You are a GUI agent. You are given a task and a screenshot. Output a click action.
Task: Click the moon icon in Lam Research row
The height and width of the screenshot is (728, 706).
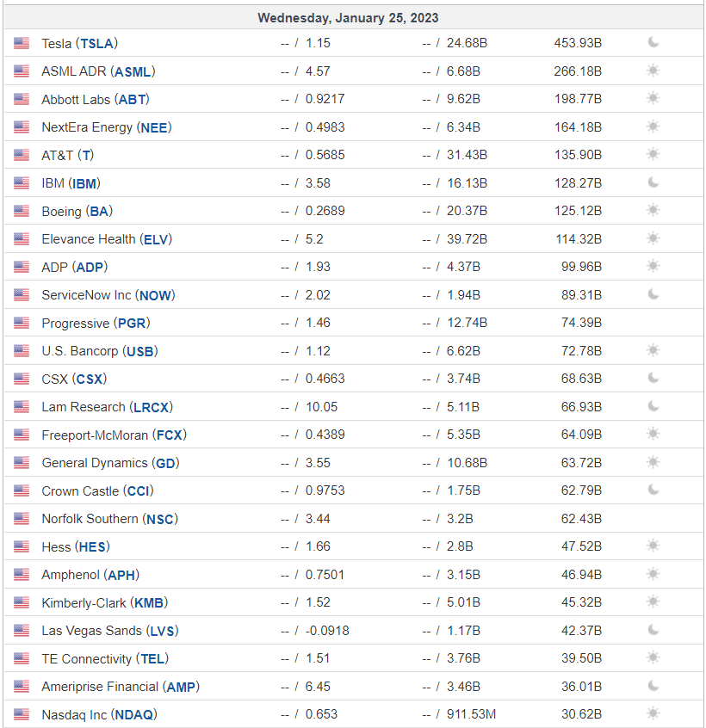pos(653,406)
